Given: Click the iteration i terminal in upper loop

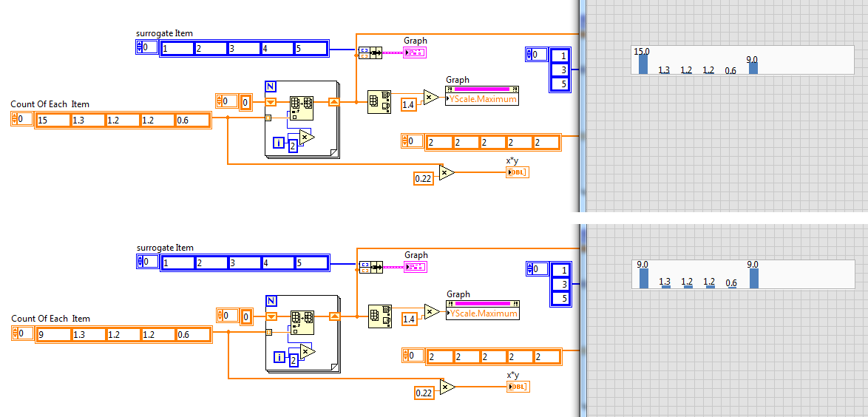Looking at the screenshot, I should 279,143.
